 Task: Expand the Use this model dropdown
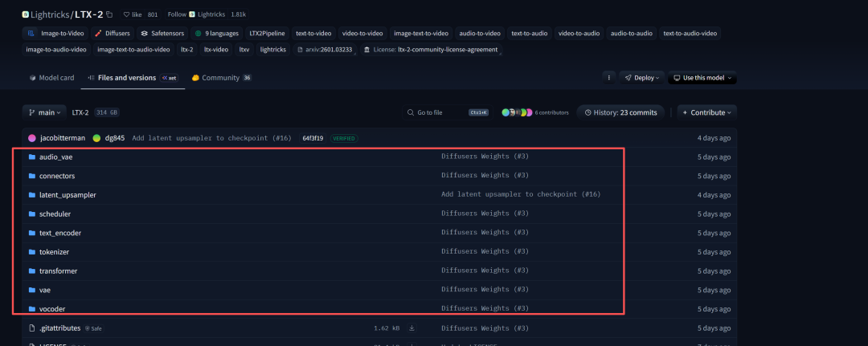click(702, 78)
